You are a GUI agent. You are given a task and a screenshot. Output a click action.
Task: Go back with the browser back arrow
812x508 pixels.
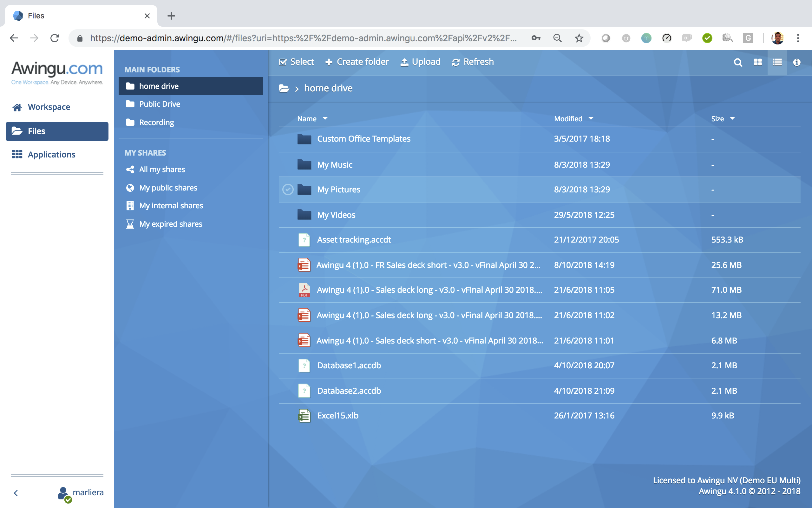(x=14, y=38)
